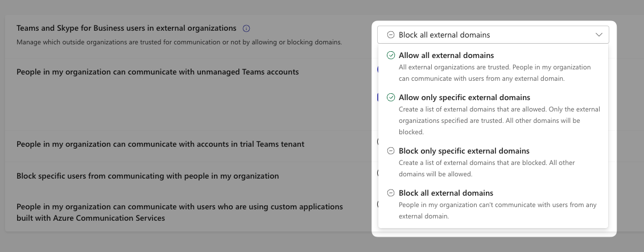Screen dimensions: 644x252
Task: Click 'communicate with unmanaged Teams accounts' label
Action: (158, 72)
